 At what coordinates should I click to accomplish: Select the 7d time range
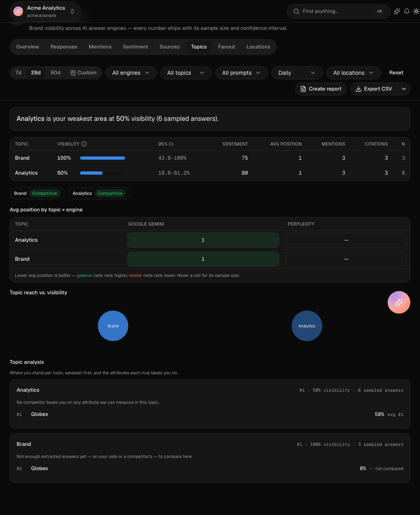click(x=18, y=73)
